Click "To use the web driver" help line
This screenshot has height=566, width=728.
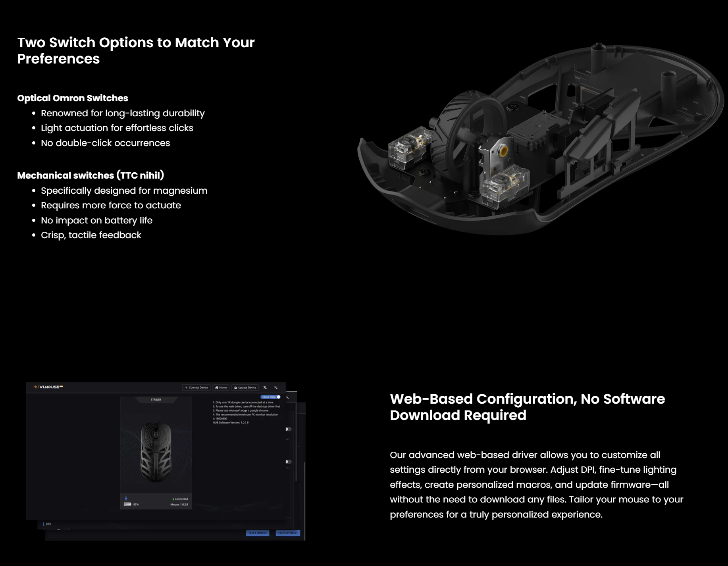pyautogui.click(x=246, y=406)
